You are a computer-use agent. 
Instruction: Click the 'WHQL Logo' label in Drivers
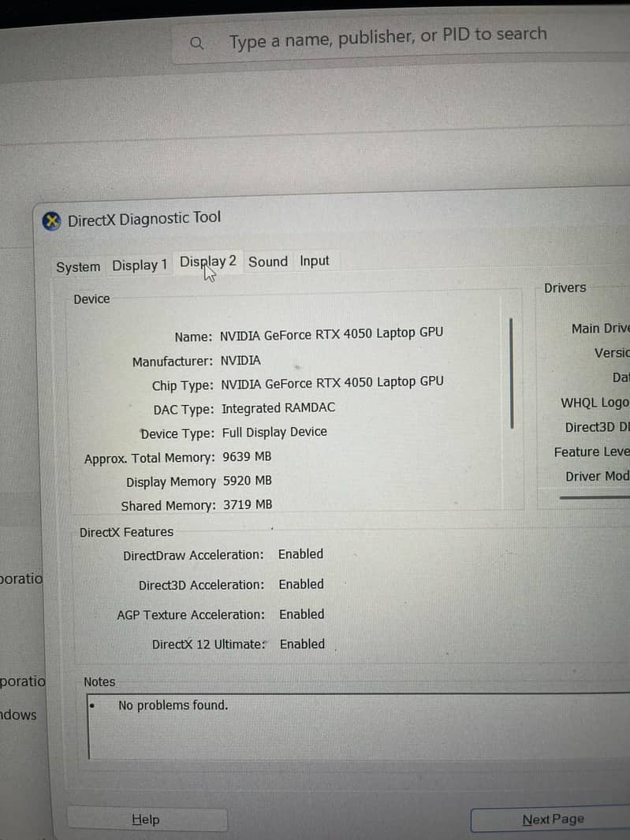point(595,403)
